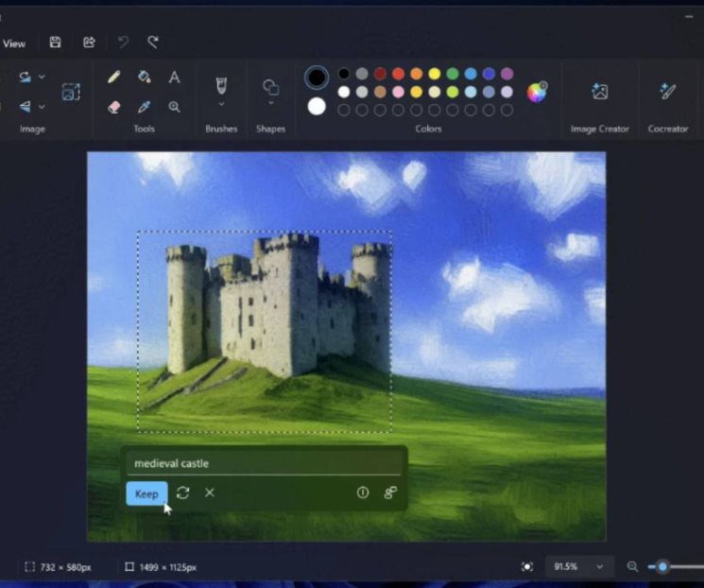Click the Tools group label

[145, 129]
